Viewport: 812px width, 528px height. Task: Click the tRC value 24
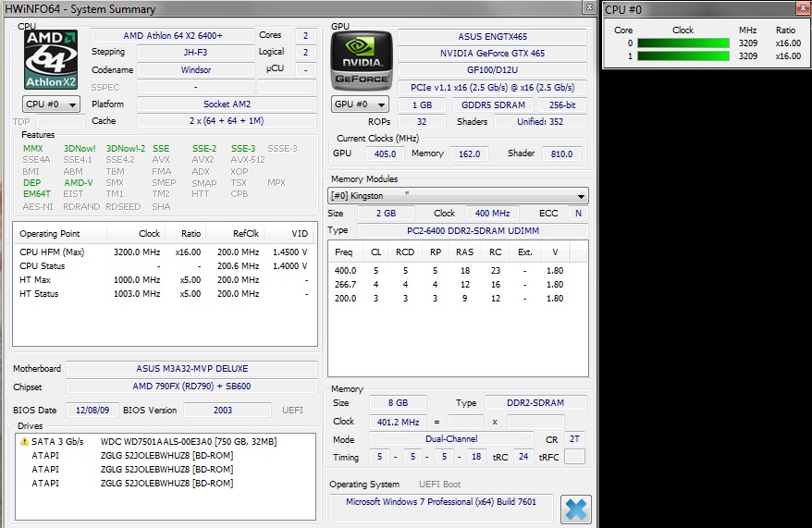tap(523, 457)
